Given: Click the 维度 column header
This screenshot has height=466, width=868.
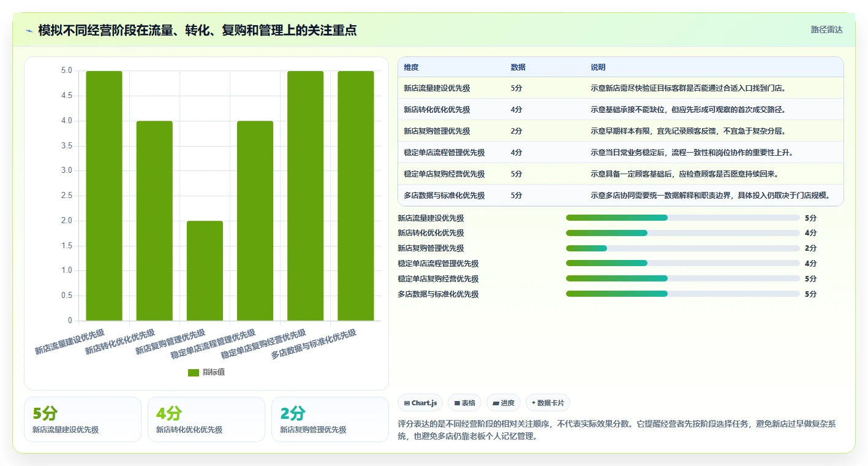Looking at the screenshot, I should [411, 67].
